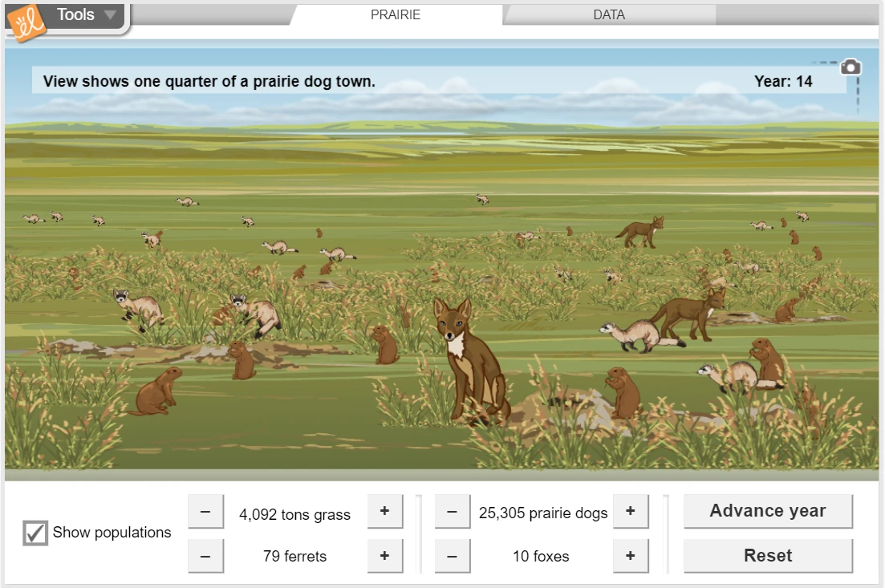
Task: Click the camera snapshot icon
Action: click(x=850, y=67)
